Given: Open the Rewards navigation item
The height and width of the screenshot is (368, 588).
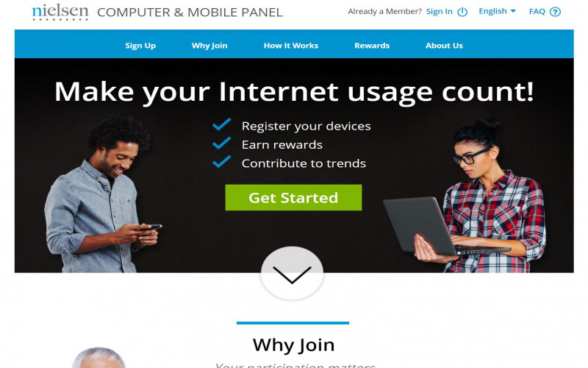Looking at the screenshot, I should pyautogui.click(x=372, y=46).
